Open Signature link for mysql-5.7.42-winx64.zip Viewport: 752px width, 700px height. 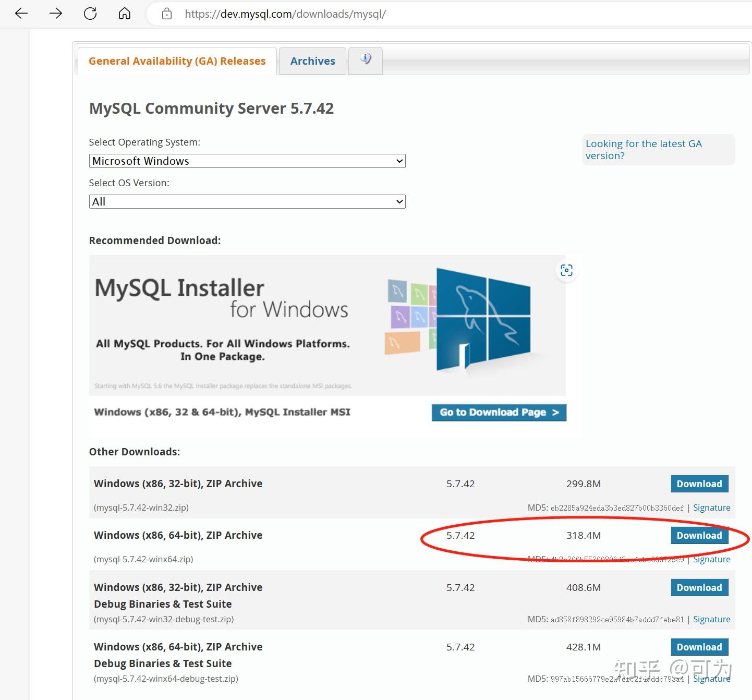712,559
